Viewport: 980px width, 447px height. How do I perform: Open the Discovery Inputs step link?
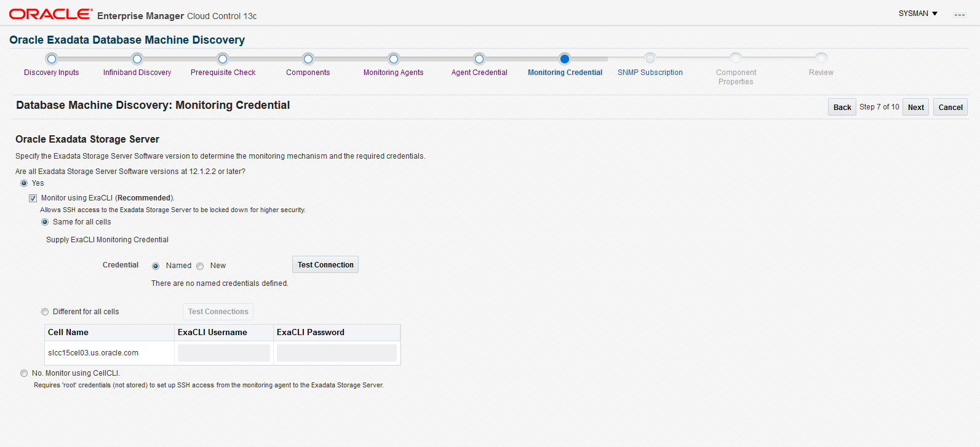point(52,73)
